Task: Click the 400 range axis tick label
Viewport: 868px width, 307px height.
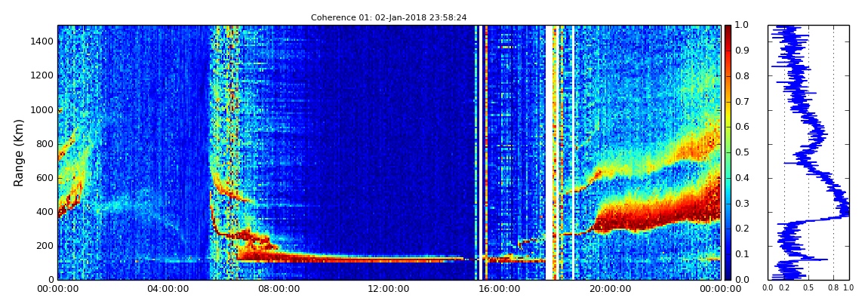Action: coord(46,212)
